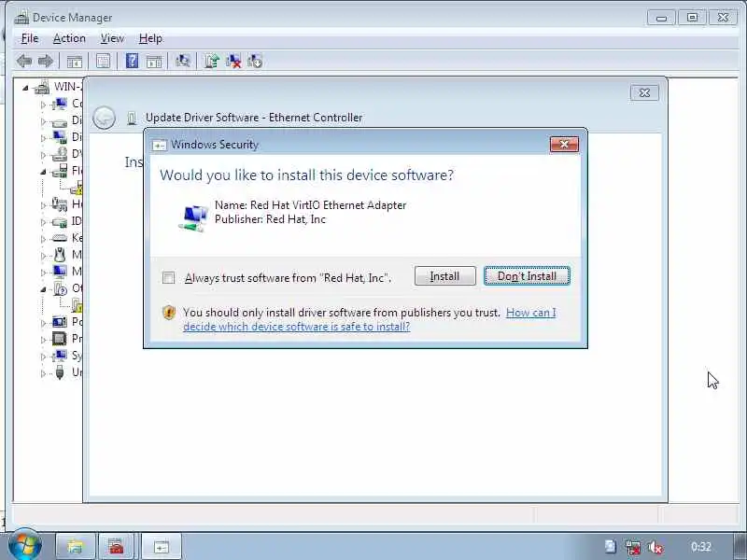The image size is (747, 560).
Task: Click the Forward arrow in Device Manager toolbar
Action: coord(46,61)
